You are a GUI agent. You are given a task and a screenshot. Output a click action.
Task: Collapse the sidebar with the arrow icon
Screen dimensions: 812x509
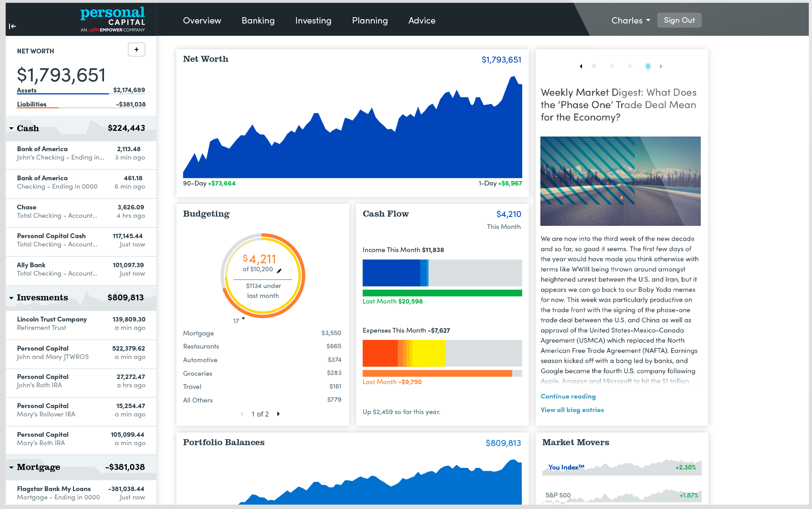click(x=13, y=26)
